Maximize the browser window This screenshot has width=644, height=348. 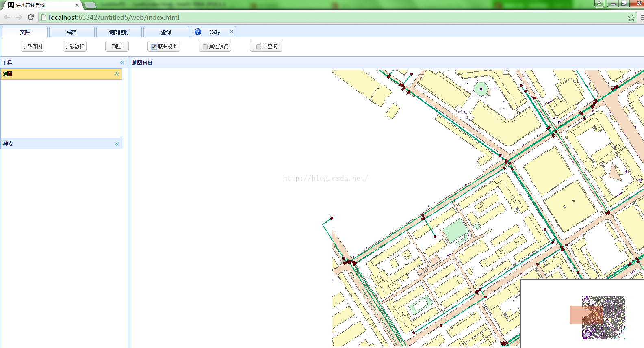(624, 4)
